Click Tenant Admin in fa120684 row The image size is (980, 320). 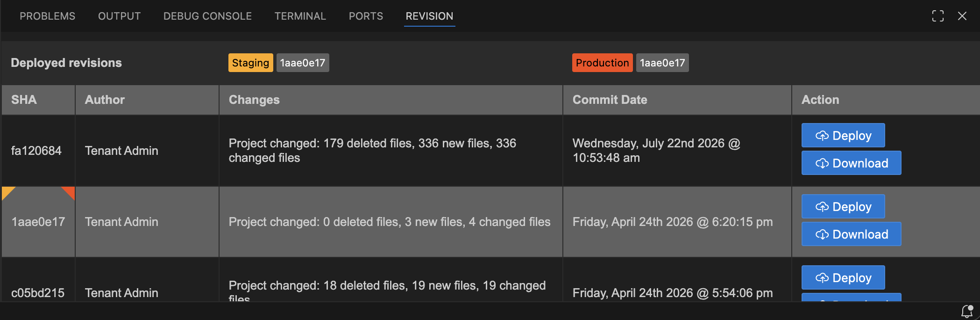[121, 151]
